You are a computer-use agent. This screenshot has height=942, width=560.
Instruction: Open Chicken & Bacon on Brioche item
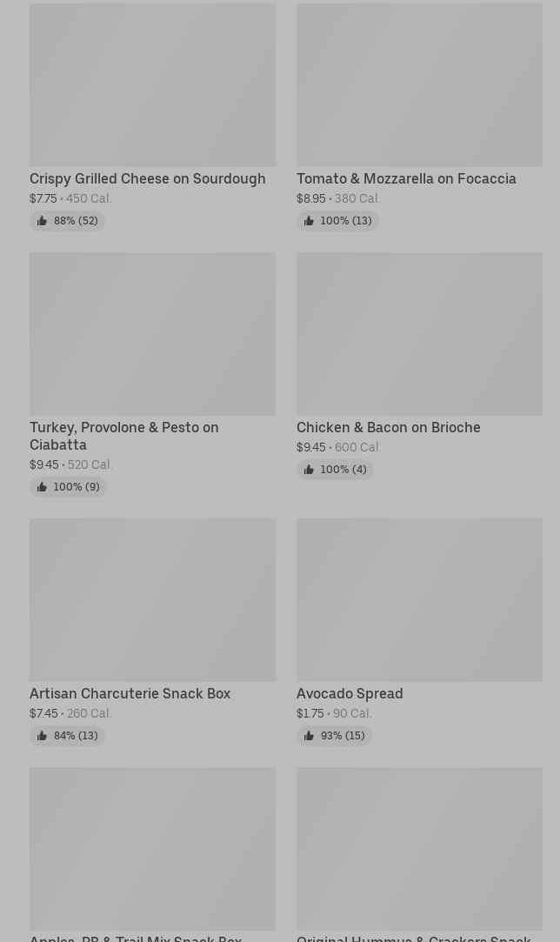(388, 428)
